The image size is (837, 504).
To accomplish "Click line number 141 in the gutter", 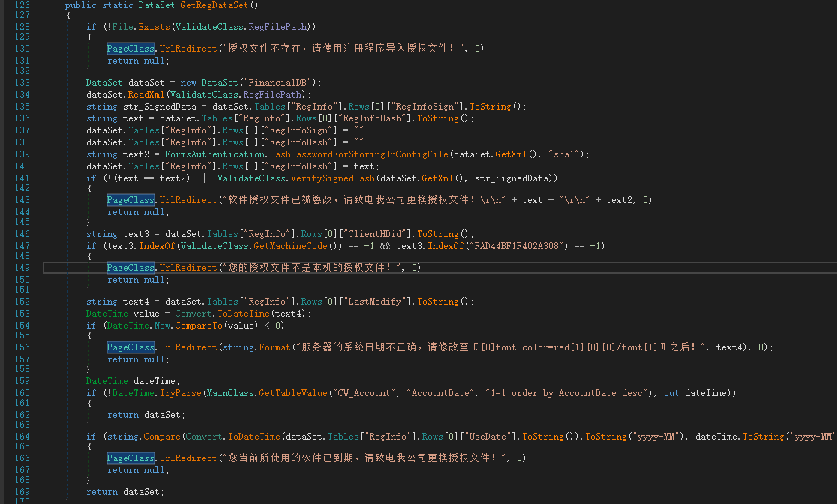I will [22, 178].
